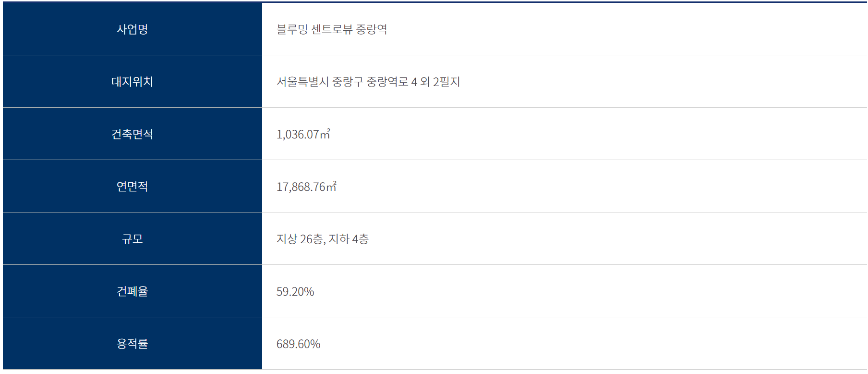Click the 지하 4층 text
Viewport: 868px width, 374px height.
coord(349,239)
